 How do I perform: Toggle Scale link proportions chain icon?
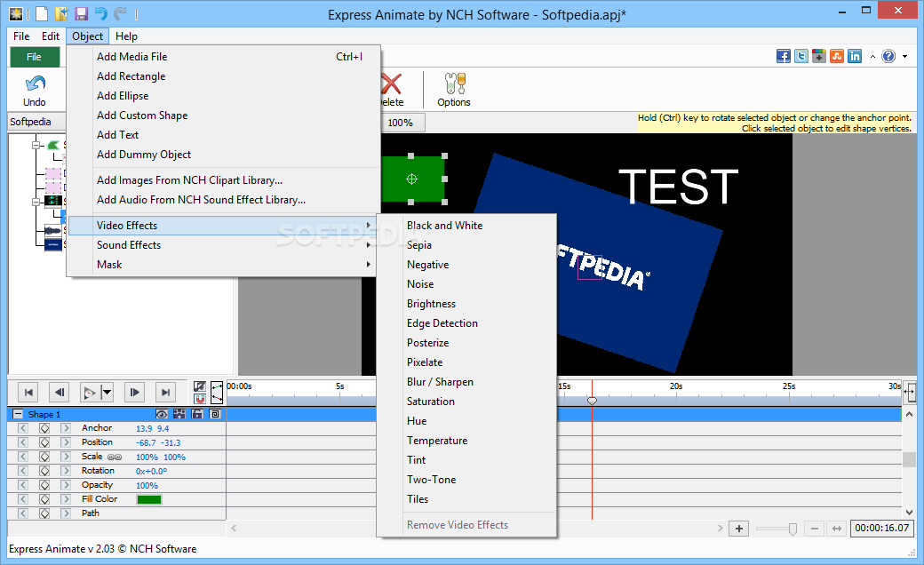pos(115,458)
